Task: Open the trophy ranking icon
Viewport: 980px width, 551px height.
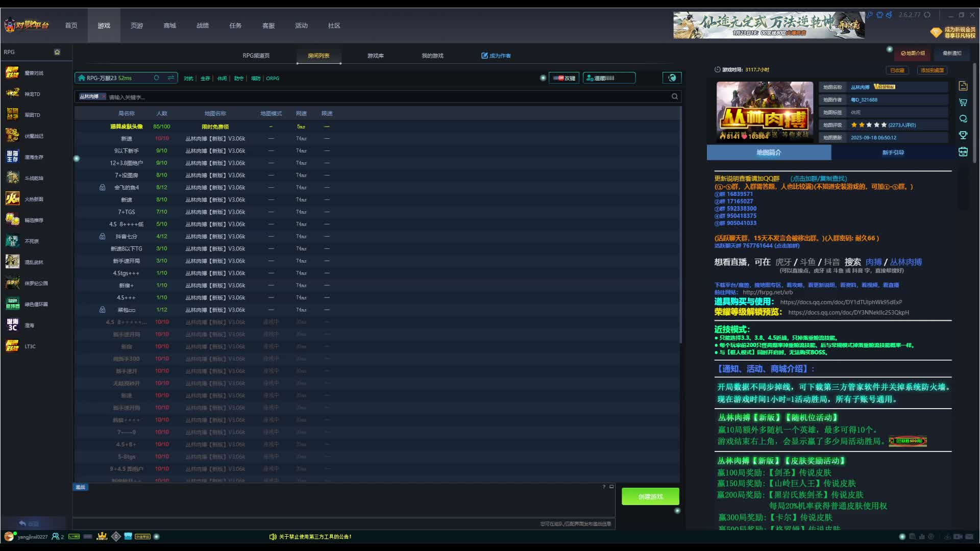Action: pyautogui.click(x=963, y=135)
